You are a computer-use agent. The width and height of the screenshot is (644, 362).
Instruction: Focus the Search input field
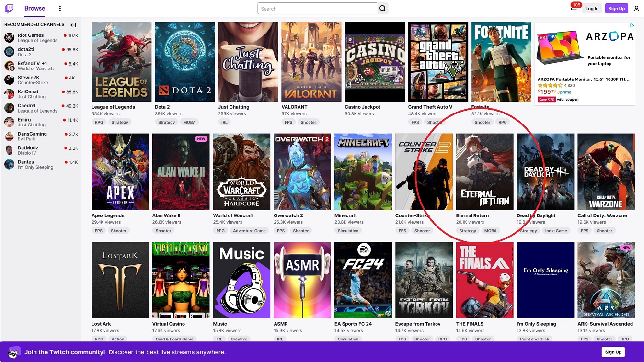(x=317, y=9)
